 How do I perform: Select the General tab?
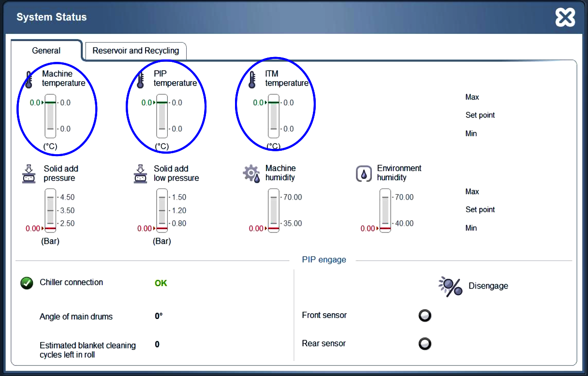click(x=46, y=51)
